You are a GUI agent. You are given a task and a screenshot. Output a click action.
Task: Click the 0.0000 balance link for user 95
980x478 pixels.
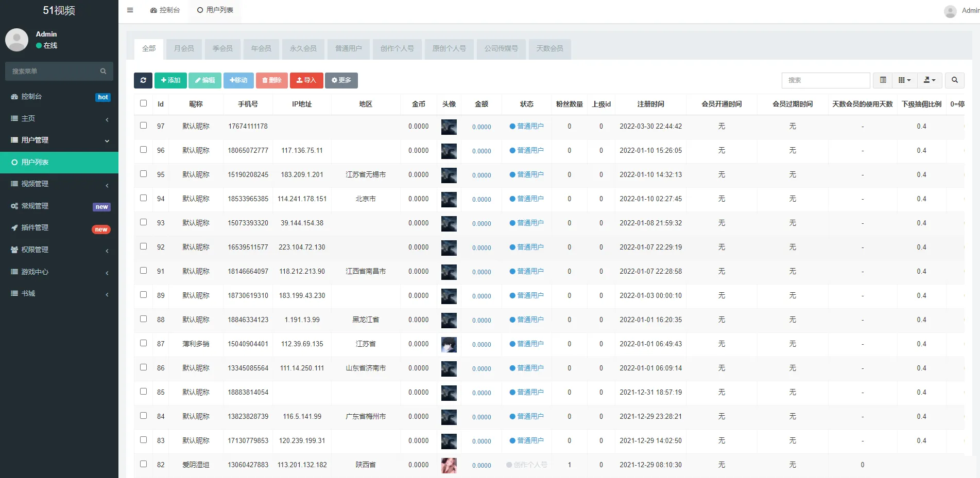point(481,175)
